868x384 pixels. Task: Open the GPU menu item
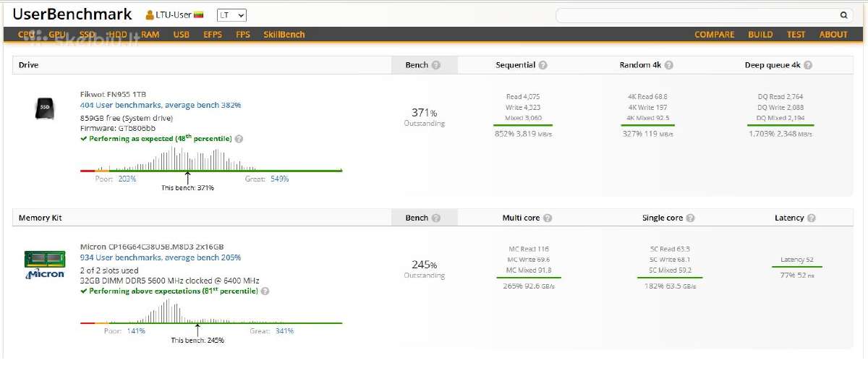[57, 35]
